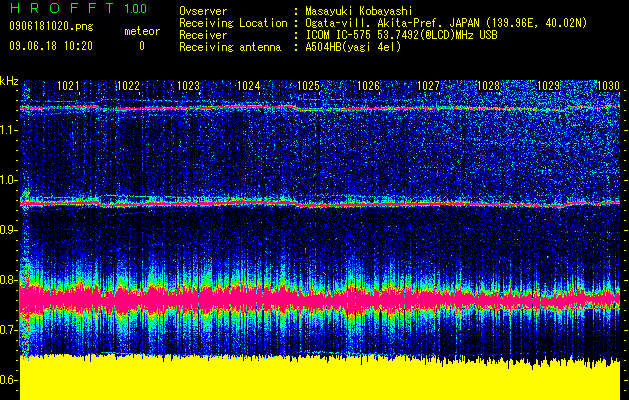
Task: Click the 1021 time marker
Action: pos(68,86)
